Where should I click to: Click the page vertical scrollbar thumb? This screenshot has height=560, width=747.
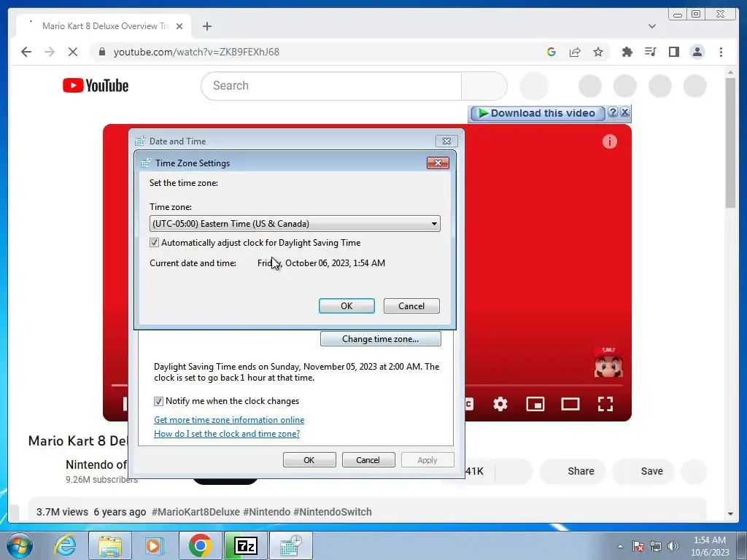pyautogui.click(x=730, y=143)
